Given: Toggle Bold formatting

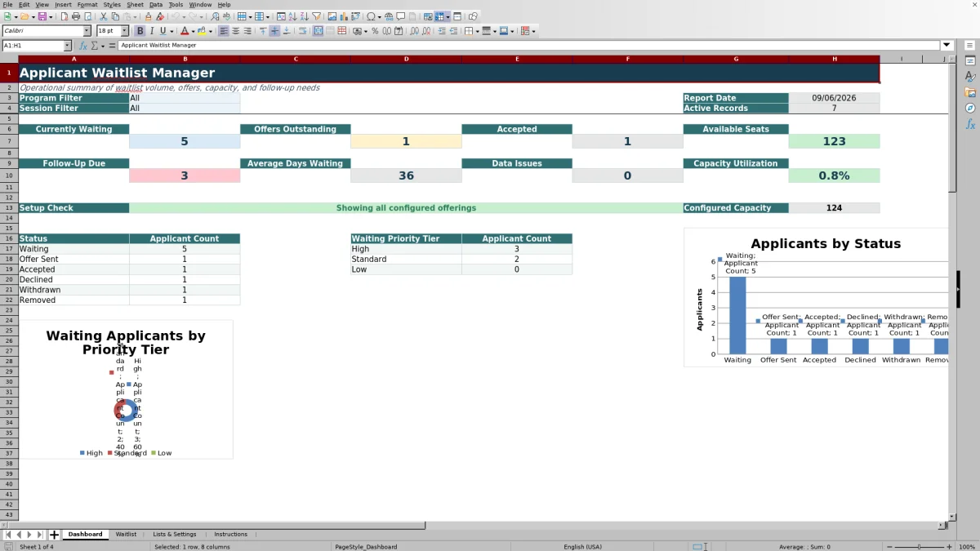Looking at the screenshot, I should (x=140, y=31).
